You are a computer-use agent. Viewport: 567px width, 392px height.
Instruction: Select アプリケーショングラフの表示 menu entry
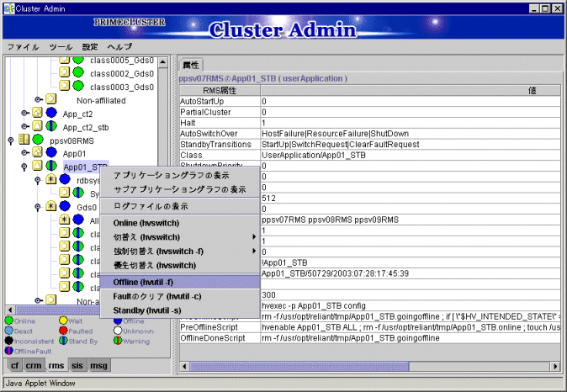[180, 175]
